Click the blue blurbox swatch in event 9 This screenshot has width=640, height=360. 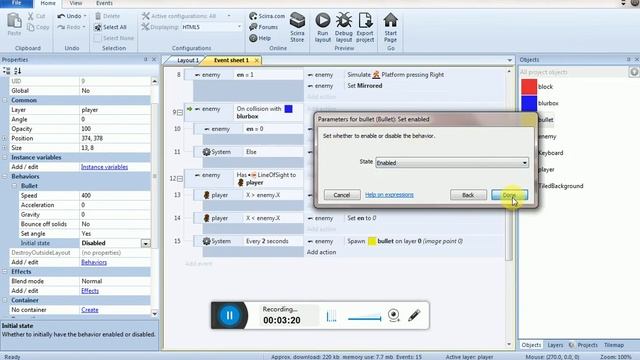pyautogui.click(x=289, y=109)
